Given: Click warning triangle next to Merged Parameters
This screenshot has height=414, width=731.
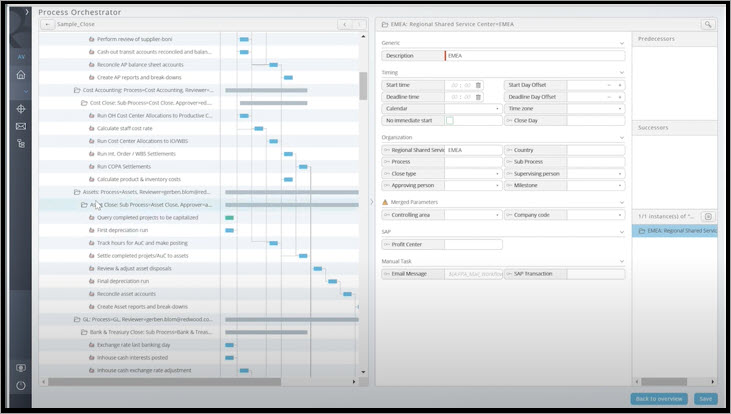Looking at the screenshot, I should (385, 202).
